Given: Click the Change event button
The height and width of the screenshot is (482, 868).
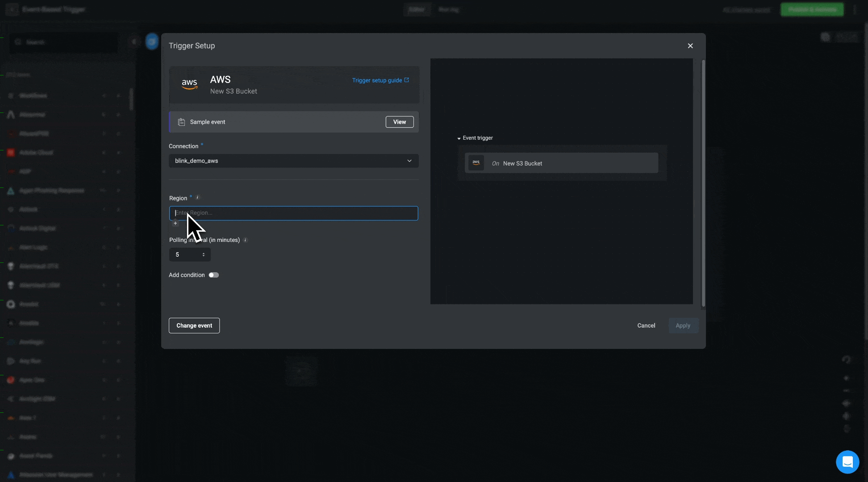Looking at the screenshot, I should pos(194,325).
